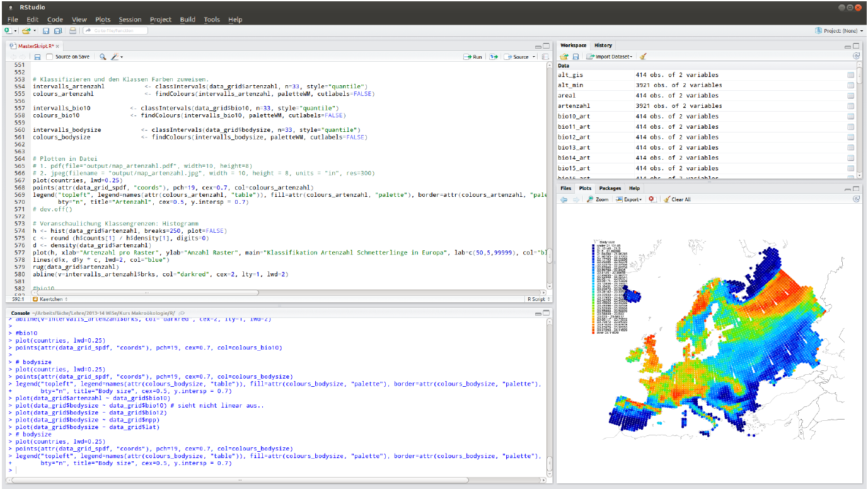Click the Go to file/function field
Viewport: 868px width, 489px height.
tap(116, 30)
